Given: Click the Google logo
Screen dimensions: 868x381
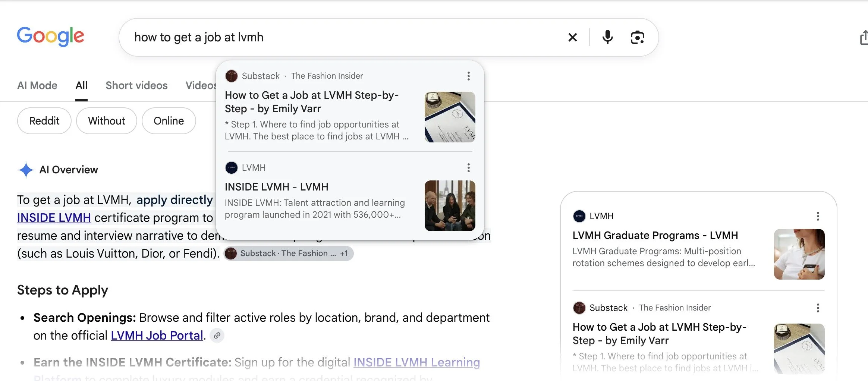Looking at the screenshot, I should click(51, 37).
